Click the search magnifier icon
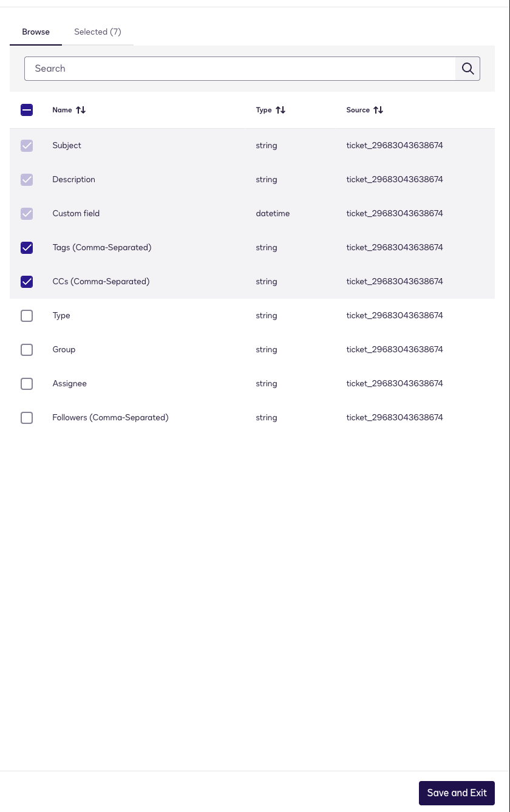510x812 pixels. [x=467, y=68]
